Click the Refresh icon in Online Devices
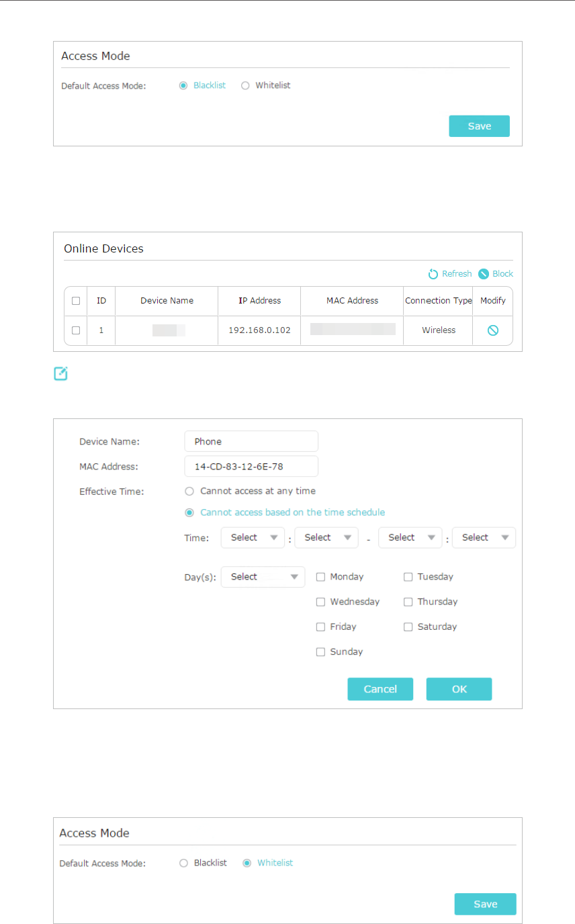Viewport: 575px width, 924px height. [x=433, y=274]
